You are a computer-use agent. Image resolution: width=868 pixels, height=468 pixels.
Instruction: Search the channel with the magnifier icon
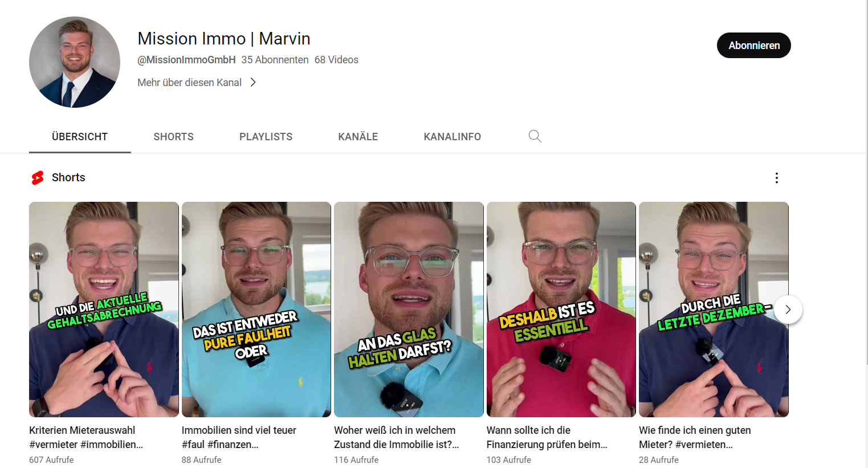tap(535, 136)
